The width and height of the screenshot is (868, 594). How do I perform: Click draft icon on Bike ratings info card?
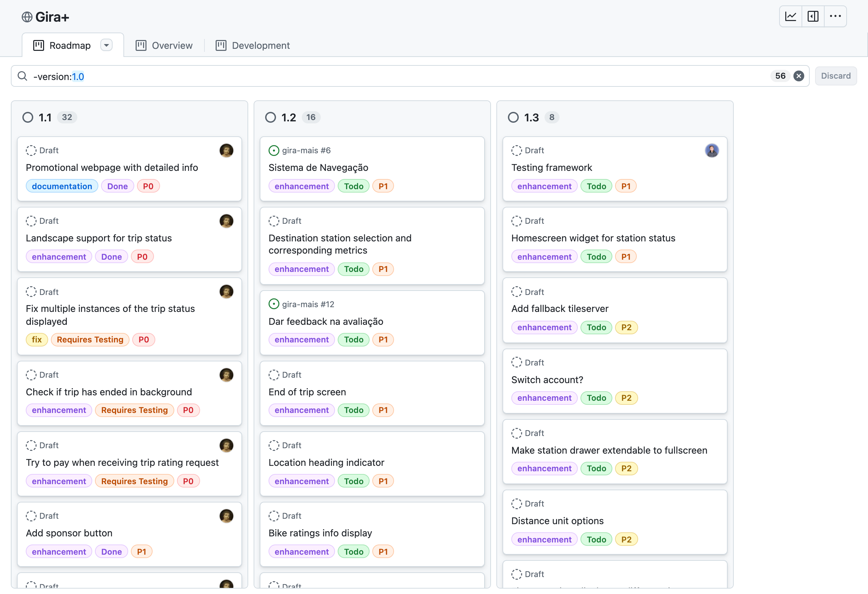pyautogui.click(x=274, y=516)
